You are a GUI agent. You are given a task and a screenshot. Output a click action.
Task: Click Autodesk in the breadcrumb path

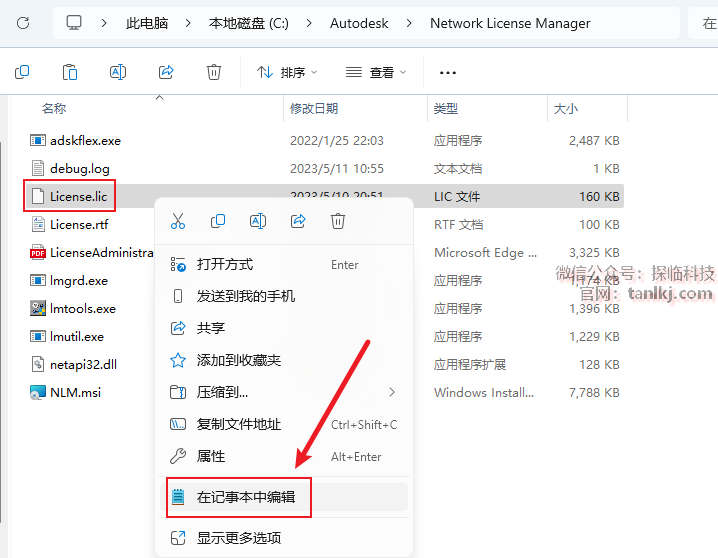pos(359,23)
